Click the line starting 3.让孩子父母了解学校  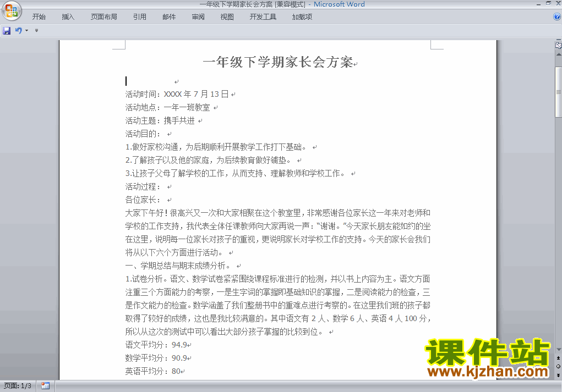click(236, 174)
